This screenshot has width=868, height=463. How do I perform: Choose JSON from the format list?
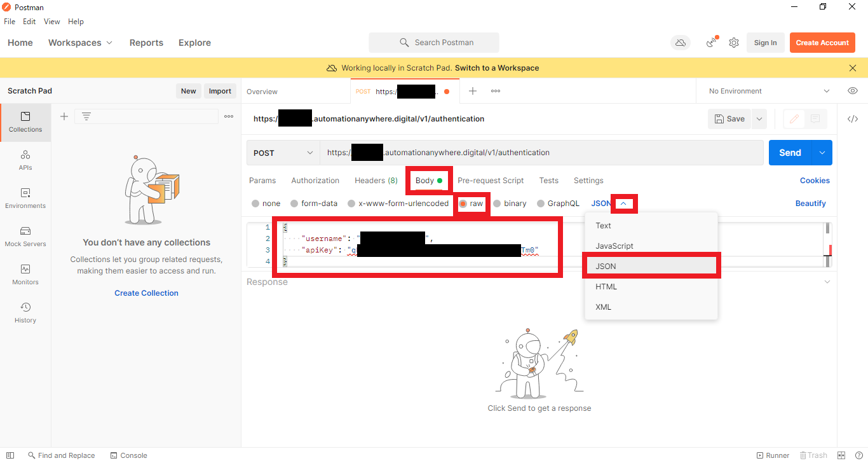click(651, 266)
